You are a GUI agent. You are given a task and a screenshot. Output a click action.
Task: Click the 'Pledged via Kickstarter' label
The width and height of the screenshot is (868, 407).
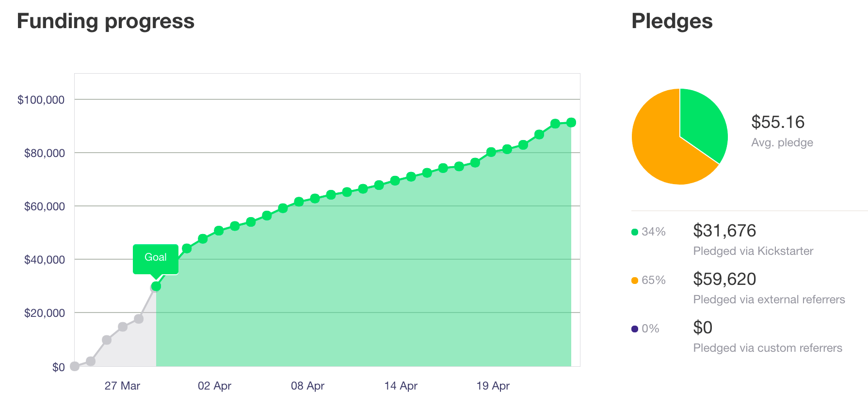[753, 251]
